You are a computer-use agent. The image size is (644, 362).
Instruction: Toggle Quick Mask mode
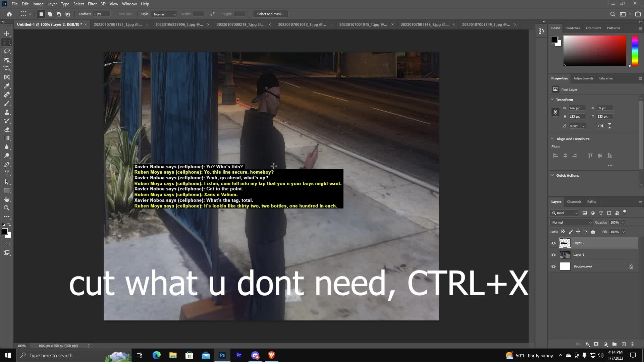7,244
